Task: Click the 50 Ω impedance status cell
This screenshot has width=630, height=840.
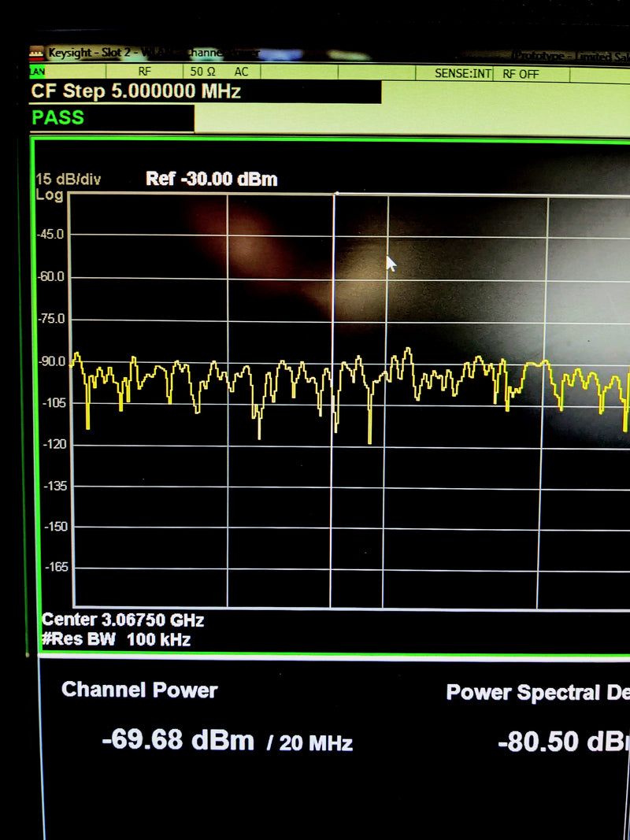Action: 202,72
